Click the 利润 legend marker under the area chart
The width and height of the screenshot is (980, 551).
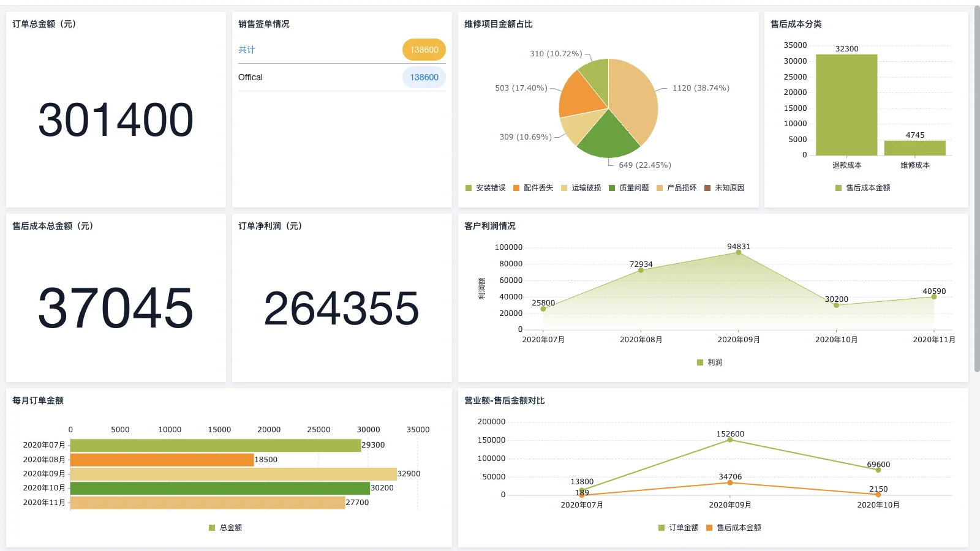pos(700,362)
